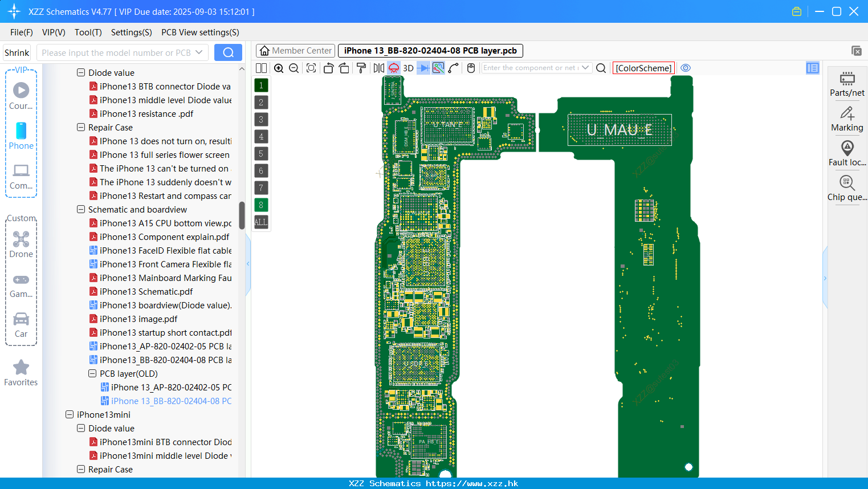Open the Fault location tool
Screen dimensions: 868x489
(x=847, y=153)
